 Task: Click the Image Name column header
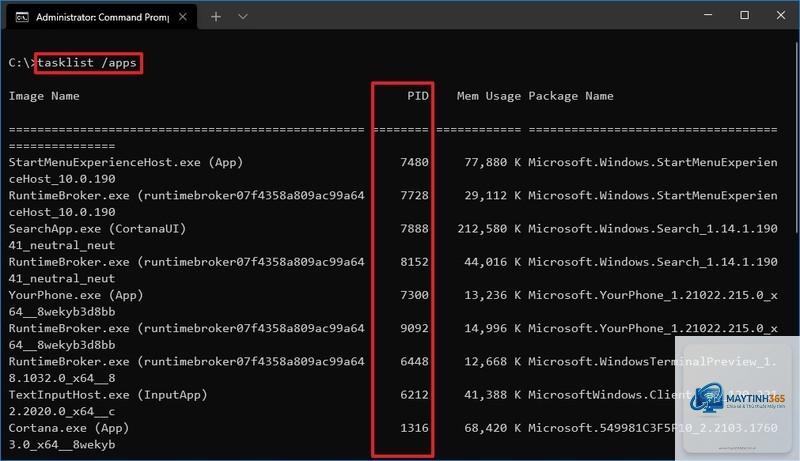tap(44, 96)
